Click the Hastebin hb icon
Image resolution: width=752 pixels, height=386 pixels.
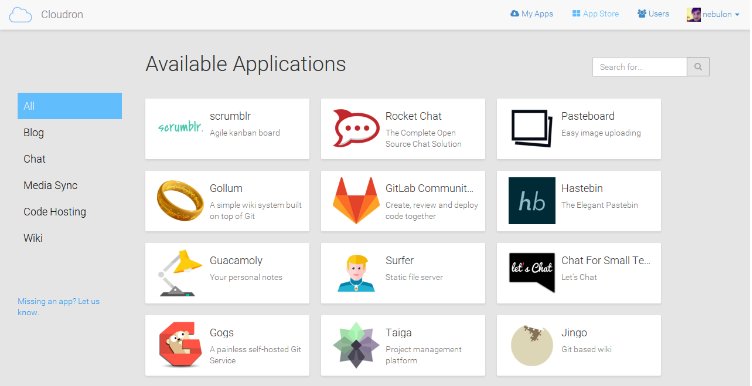pyautogui.click(x=532, y=200)
